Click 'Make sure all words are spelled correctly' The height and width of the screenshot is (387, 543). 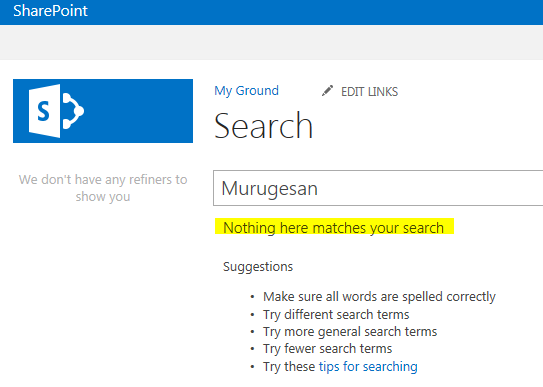coord(379,297)
